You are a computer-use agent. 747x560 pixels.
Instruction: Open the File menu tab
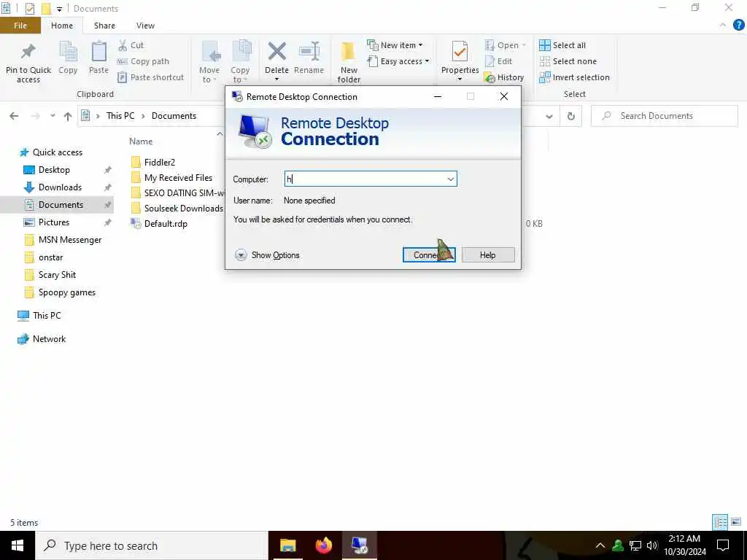(20, 26)
